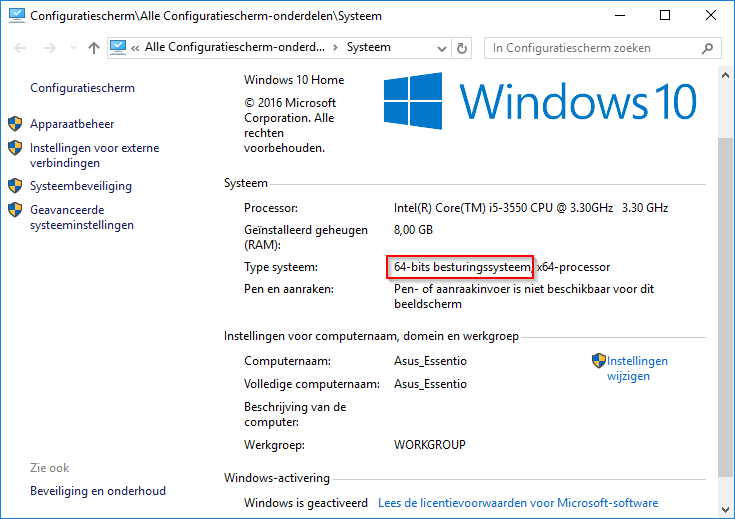The height and width of the screenshot is (519, 735).
Task: Select 'Windows 10 Home' text
Action: pyautogui.click(x=294, y=80)
